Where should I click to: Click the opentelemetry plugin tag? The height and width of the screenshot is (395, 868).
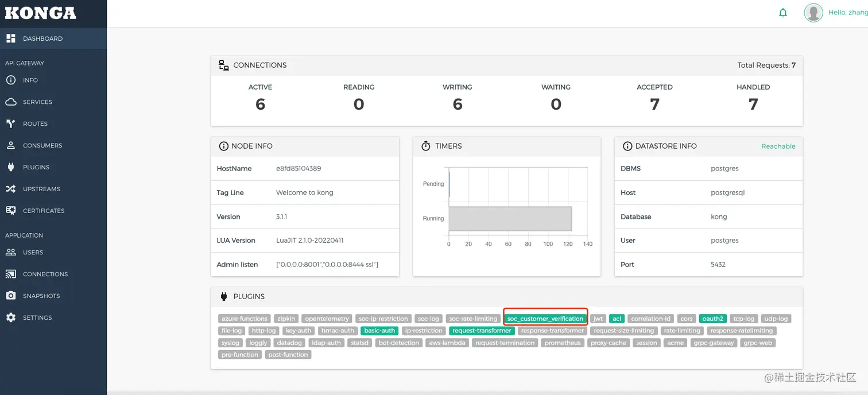327,319
